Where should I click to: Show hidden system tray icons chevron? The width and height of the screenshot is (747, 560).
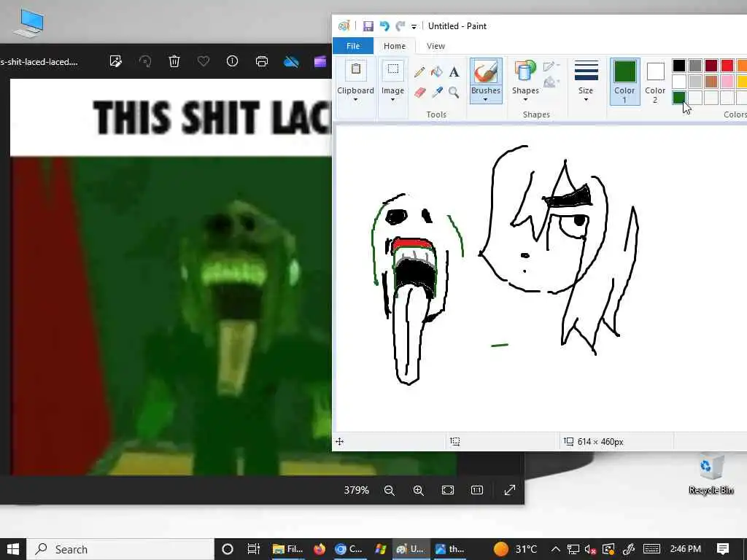pos(555,549)
